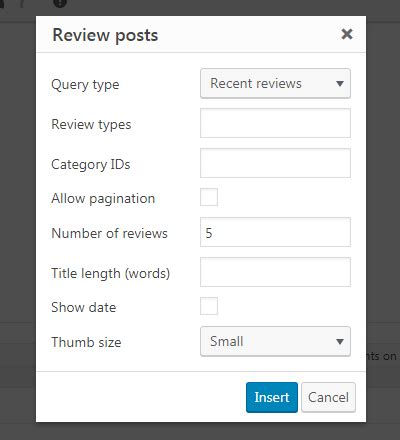Click the Review types label text
The width and height of the screenshot is (400, 440).
tap(91, 125)
